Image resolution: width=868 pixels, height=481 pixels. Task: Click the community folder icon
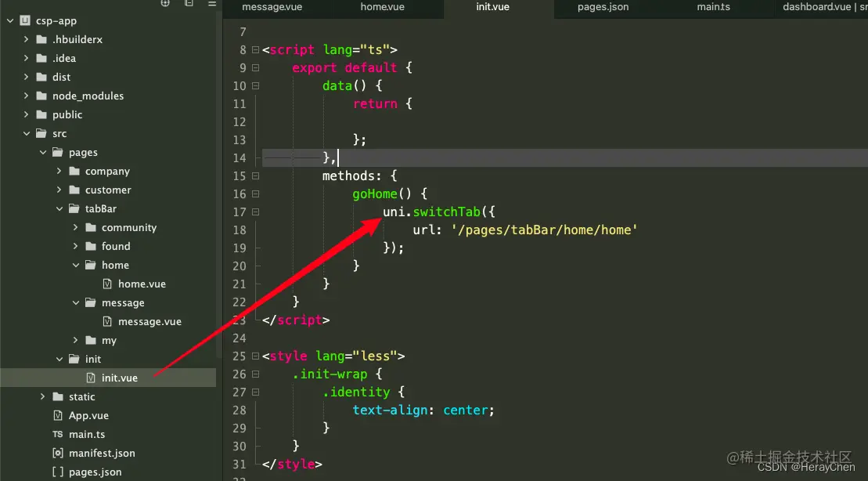pyautogui.click(x=91, y=228)
